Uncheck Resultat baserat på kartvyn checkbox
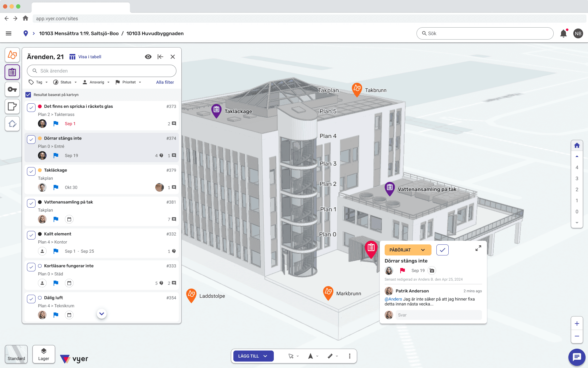 (x=28, y=95)
